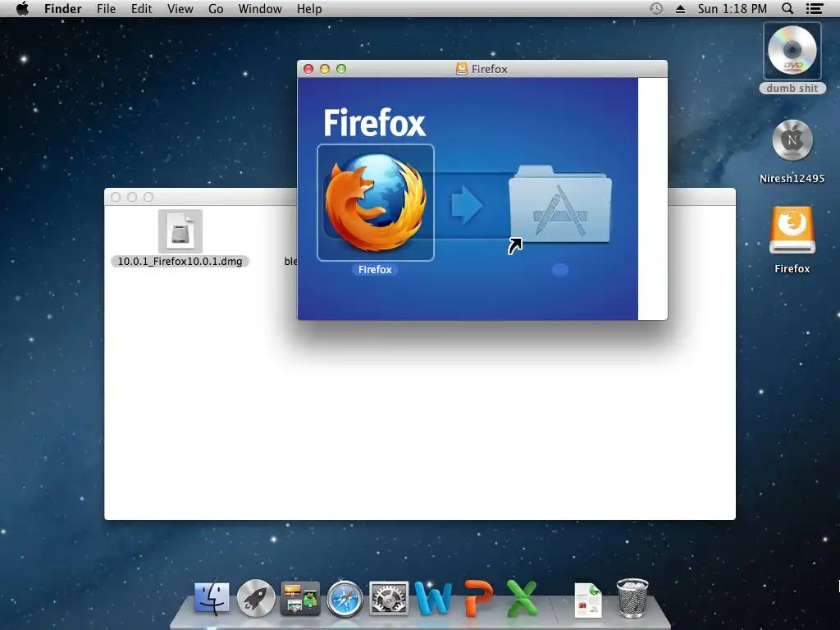Click the Firefox desktop volume label

[x=792, y=268]
